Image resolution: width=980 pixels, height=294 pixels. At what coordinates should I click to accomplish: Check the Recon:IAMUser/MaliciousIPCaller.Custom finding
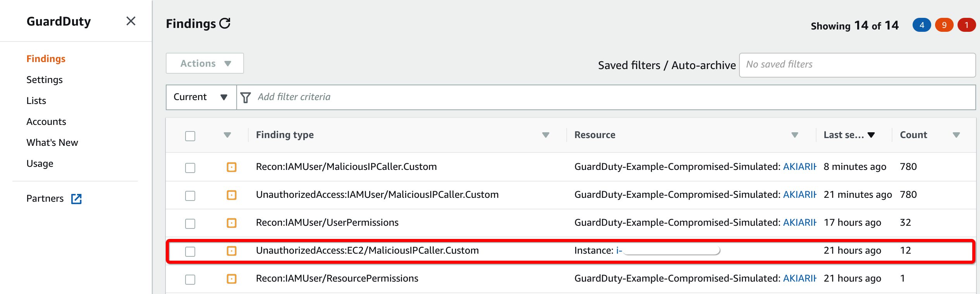tap(190, 168)
